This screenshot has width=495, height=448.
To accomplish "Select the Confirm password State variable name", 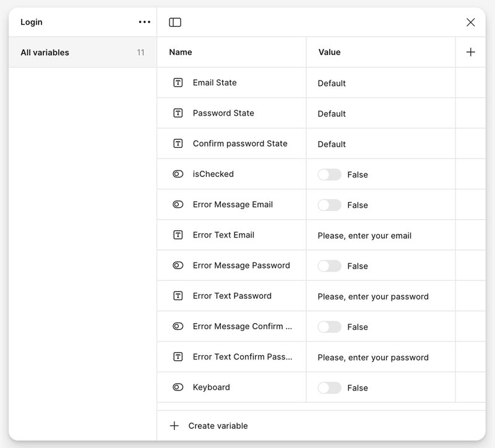I will click(240, 144).
